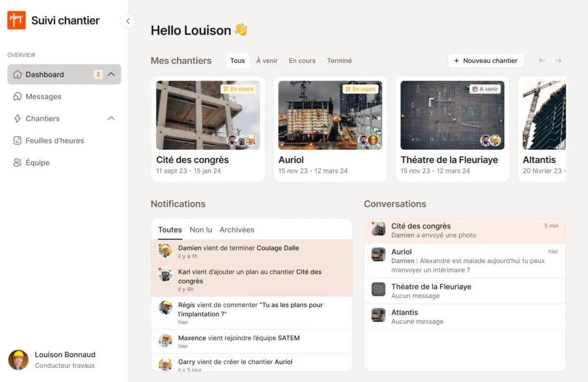
Task: Collapse the Chantiers menu chevron
Action: (111, 119)
